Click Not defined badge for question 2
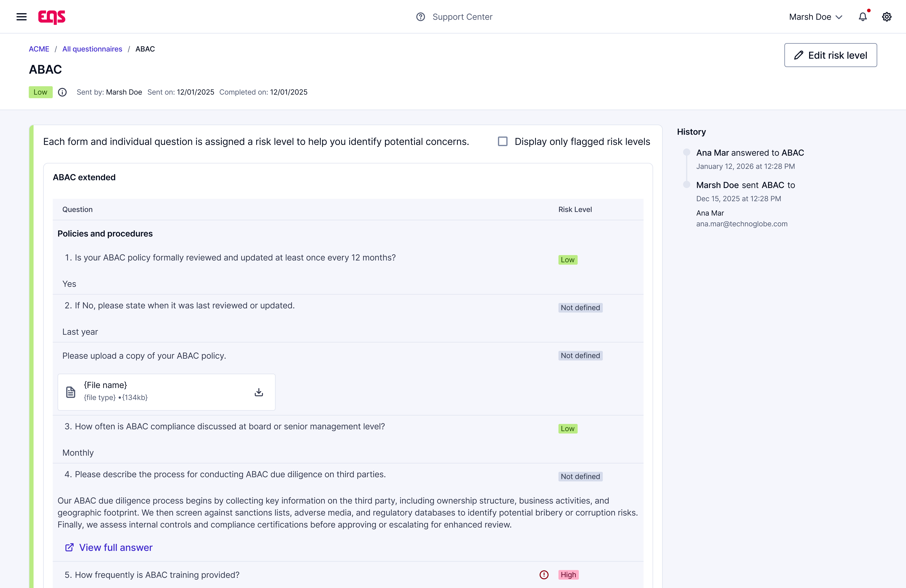Image resolution: width=906 pixels, height=588 pixels. click(580, 308)
